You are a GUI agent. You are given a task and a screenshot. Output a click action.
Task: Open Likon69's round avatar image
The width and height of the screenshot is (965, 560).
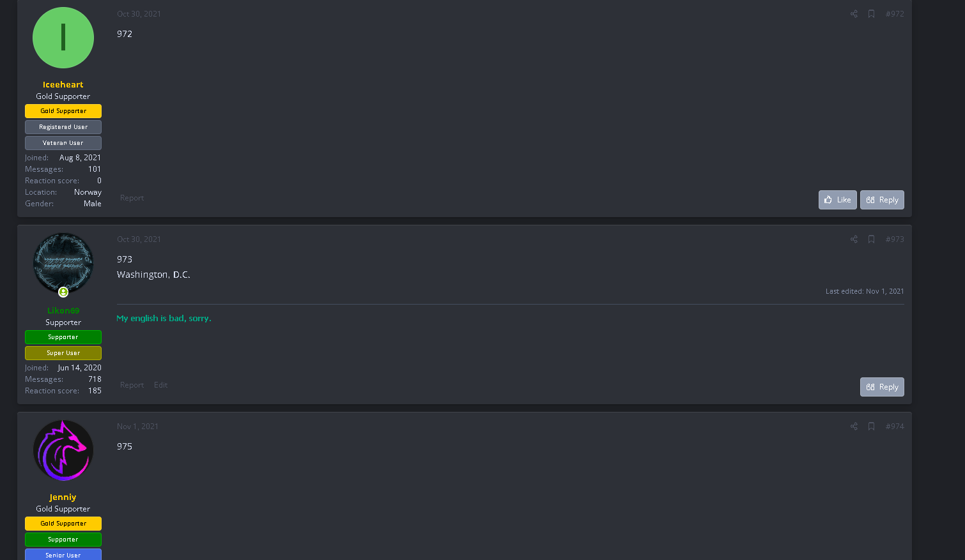pyautogui.click(x=63, y=263)
